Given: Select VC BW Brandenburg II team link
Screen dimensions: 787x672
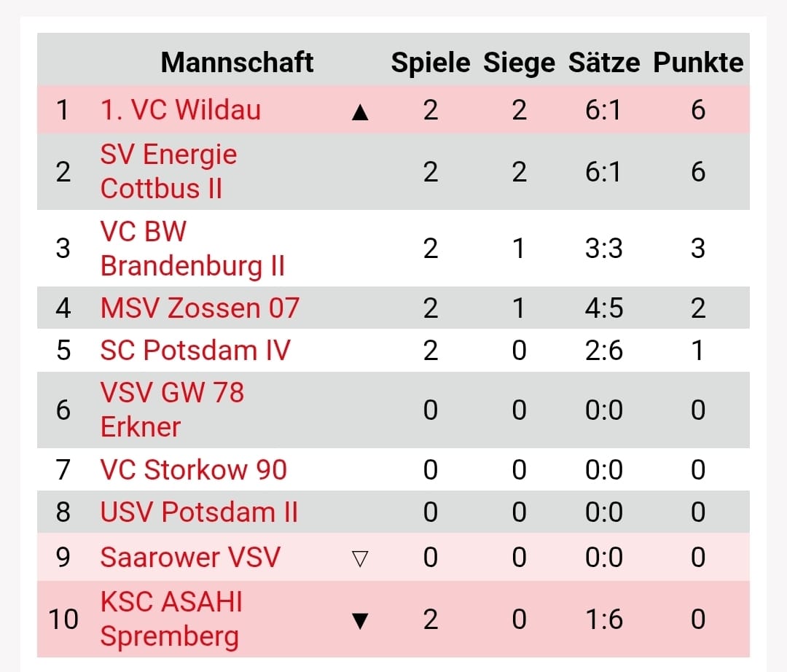Looking at the screenshot, I should (x=192, y=249).
